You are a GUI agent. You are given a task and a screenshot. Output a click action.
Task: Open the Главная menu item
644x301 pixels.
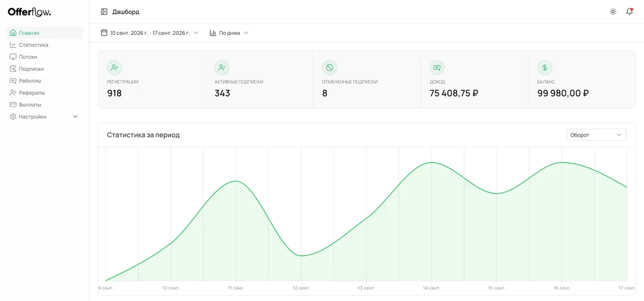click(x=44, y=33)
